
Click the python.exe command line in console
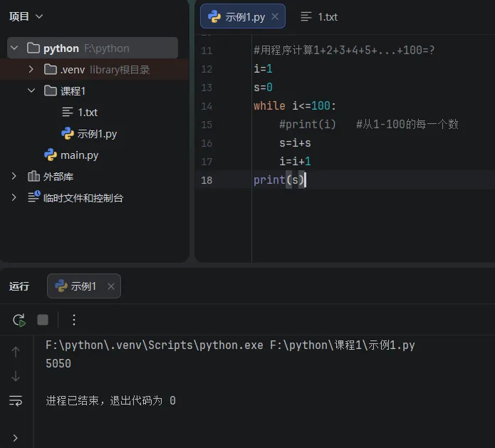coord(230,345)
